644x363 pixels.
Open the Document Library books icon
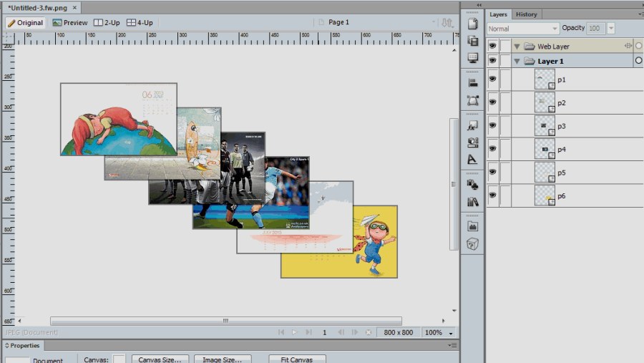click(473, 201)
